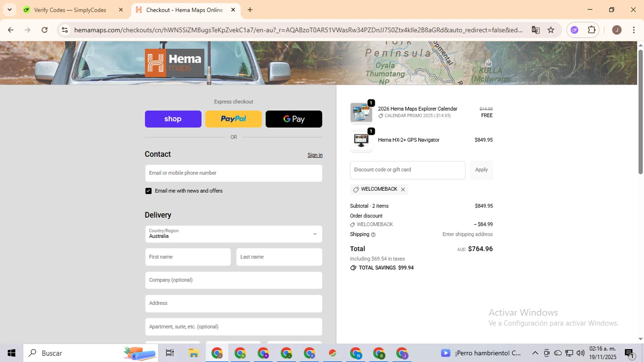The width and height of the screenshot is (644, 362).
Task: Click the Company (optional) field
Action: (234, 280)
